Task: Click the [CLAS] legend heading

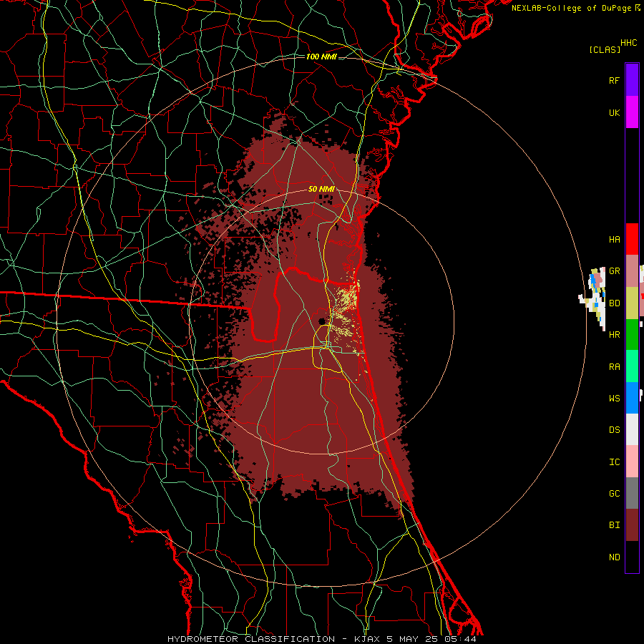Action: [605, 49]
